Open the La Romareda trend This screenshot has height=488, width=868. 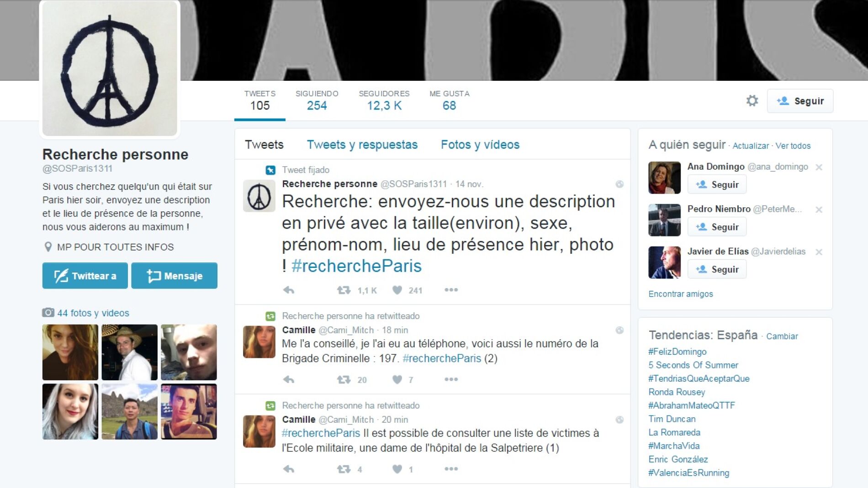click(674, 432)
